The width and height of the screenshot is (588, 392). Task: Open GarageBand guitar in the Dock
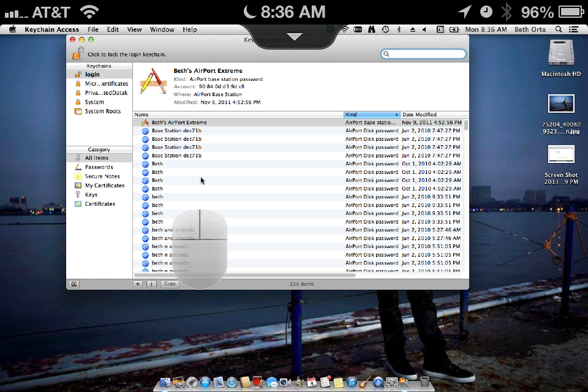[365, 382]
